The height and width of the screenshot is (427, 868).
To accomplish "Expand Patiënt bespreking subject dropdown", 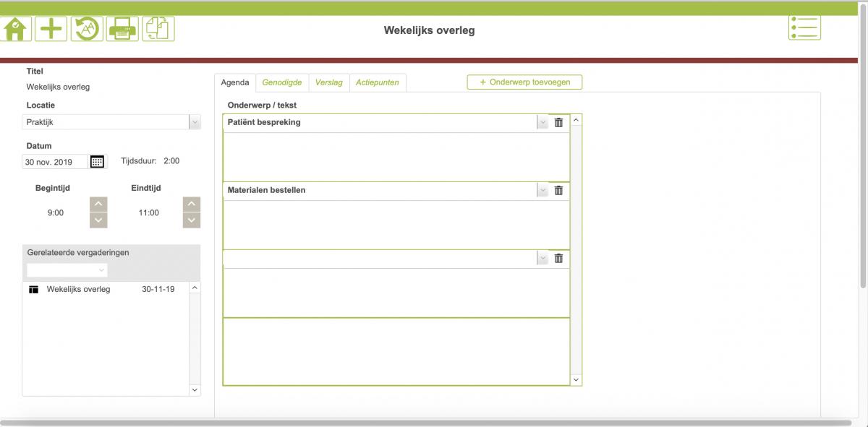I will [543, 123].
